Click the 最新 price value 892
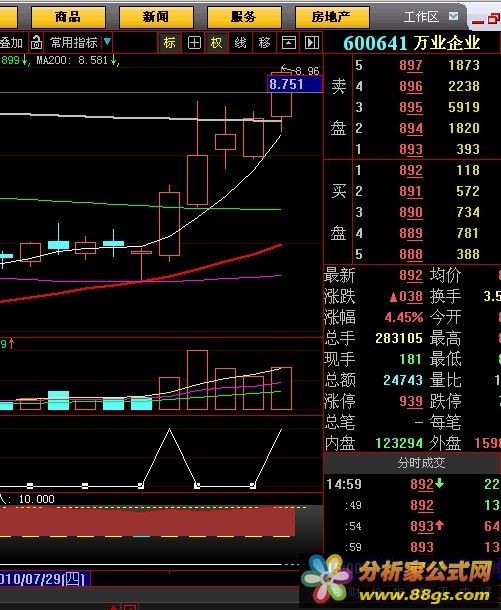Screen dimensions: 501x610 point(411,275)
